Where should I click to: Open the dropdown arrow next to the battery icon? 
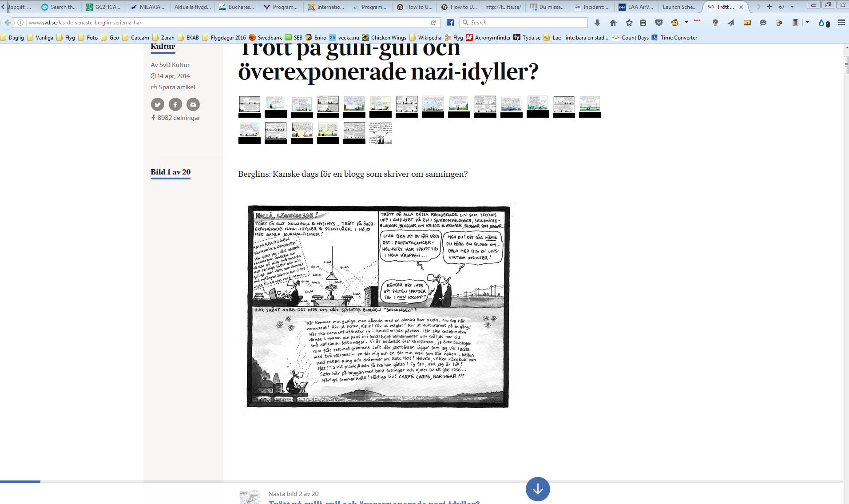pyautogui.click(x=807, y=22)
